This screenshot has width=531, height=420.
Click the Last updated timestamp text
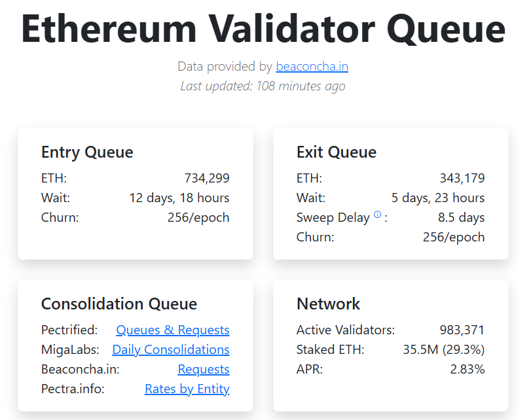point(263,86)
